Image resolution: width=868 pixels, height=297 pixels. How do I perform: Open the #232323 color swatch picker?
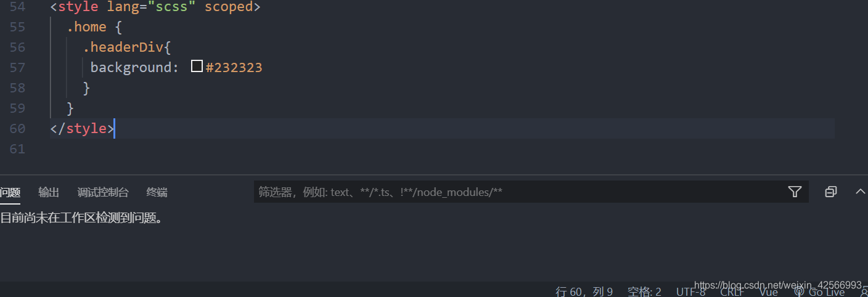(x=197, y=67)
